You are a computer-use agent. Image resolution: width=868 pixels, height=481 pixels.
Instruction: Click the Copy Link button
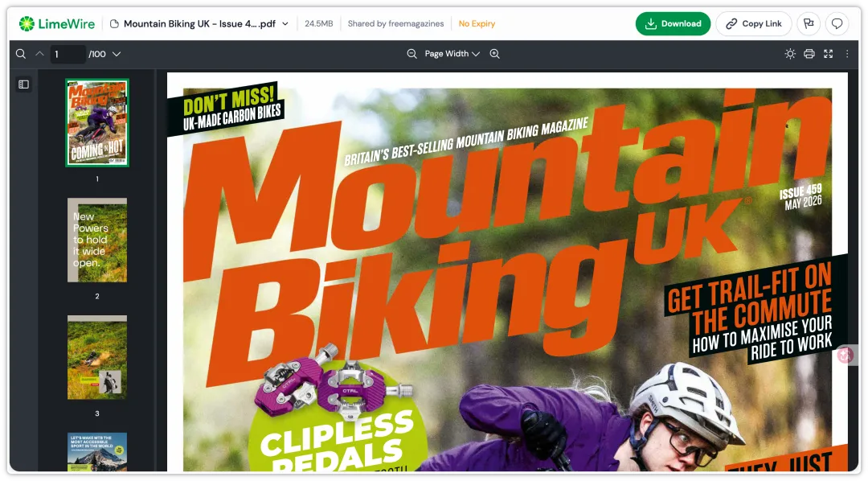(753, 24)
